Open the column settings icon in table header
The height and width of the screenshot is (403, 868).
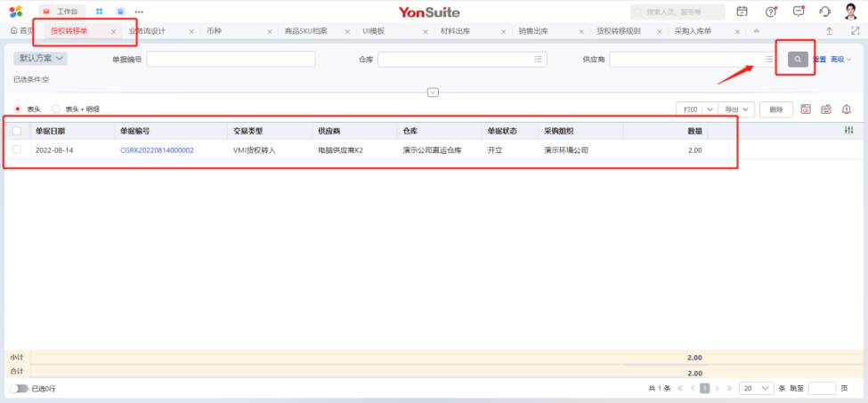[848, 131]
